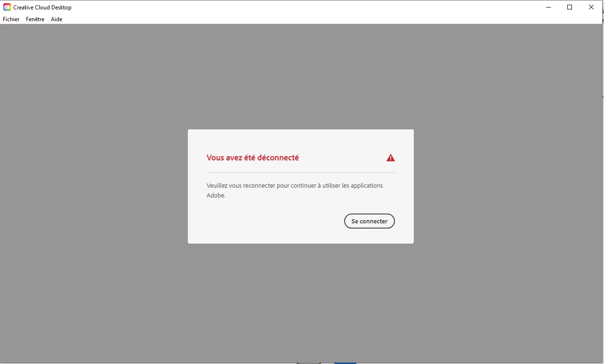The width and height of the screenshot is (604, 364).
Task: Open the Fichier menu
Action: point(11,19)
